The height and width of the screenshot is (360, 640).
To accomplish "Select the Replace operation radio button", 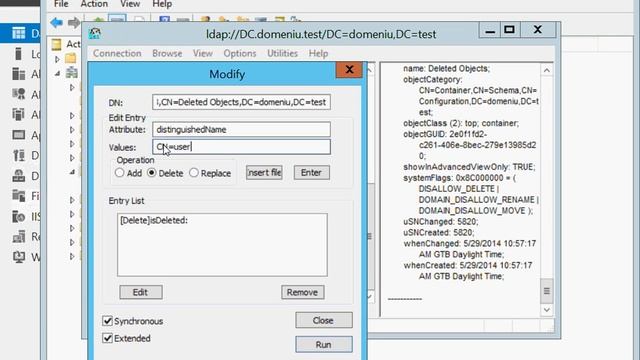I will pos(194,173).
